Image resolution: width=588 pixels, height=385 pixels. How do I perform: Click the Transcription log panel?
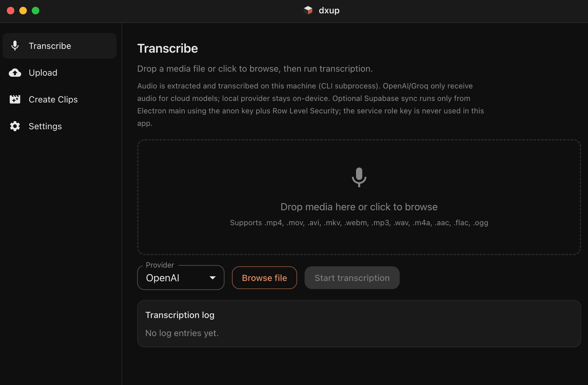coord(359,323)
